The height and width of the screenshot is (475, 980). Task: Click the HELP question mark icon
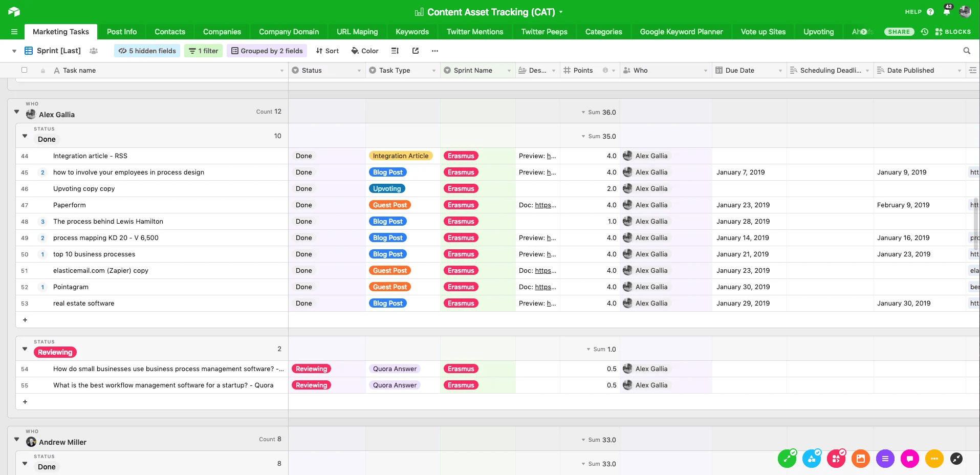click(930, 11)
